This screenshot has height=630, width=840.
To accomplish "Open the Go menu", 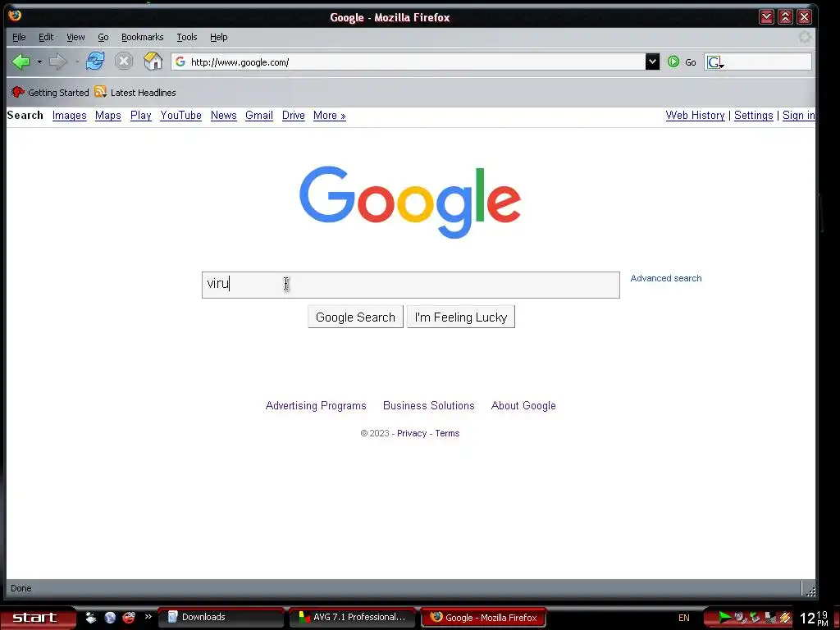I will 103,37.
